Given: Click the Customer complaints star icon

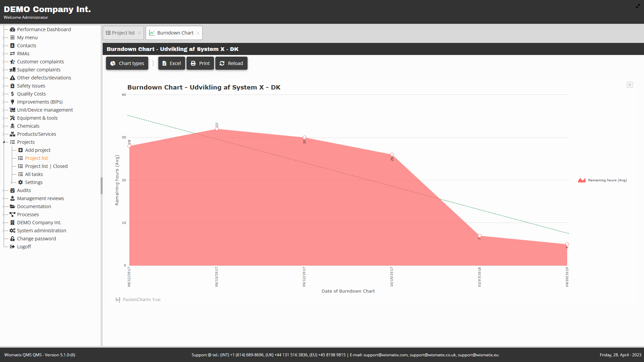Looking at the screenshot, I should 12,62.
